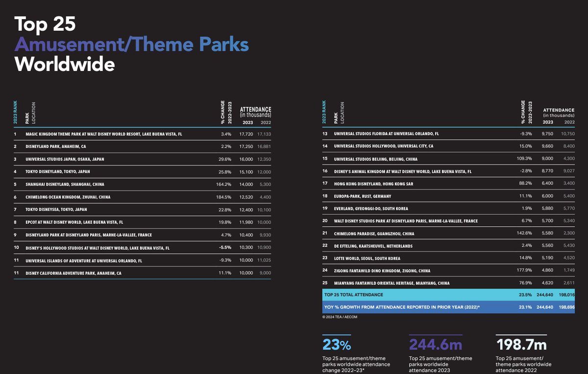Click 'Amusement/Theme Parks' heading text
Viewport: 588px width, 374px height.
[131, 45]
